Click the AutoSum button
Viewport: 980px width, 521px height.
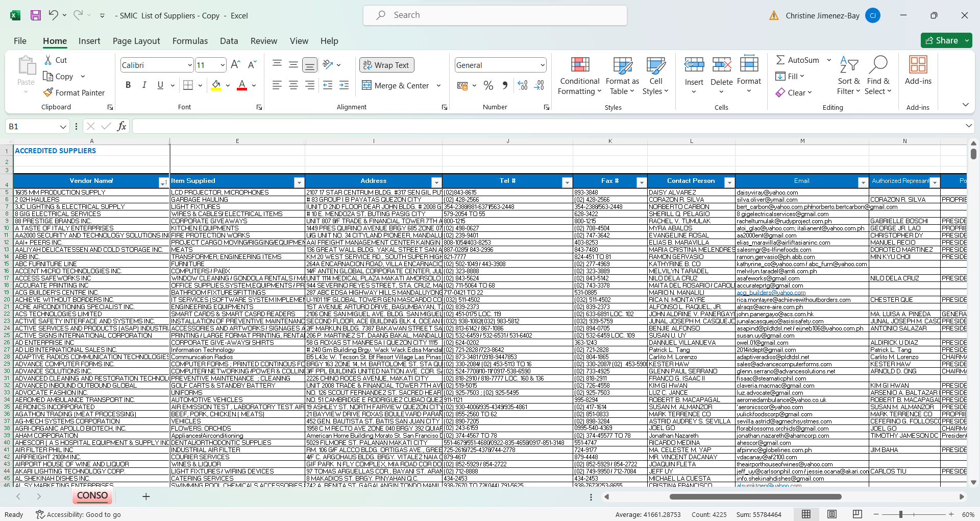coord(798,60)
